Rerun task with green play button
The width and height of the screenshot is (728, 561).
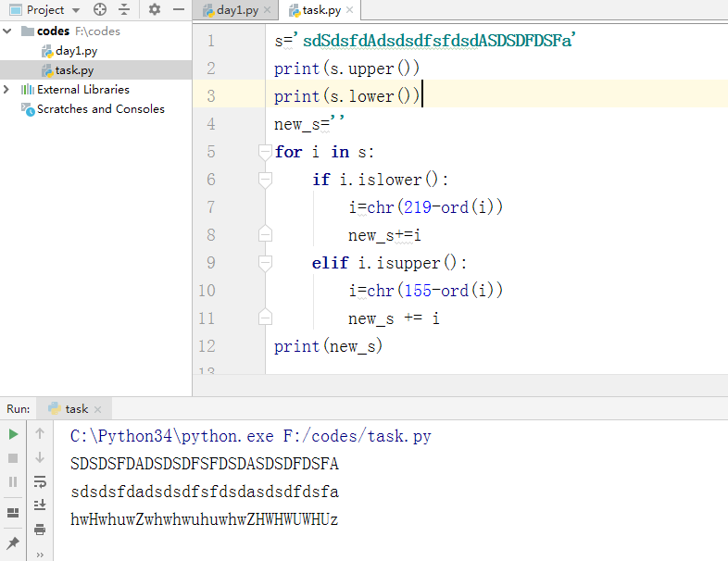13,433
